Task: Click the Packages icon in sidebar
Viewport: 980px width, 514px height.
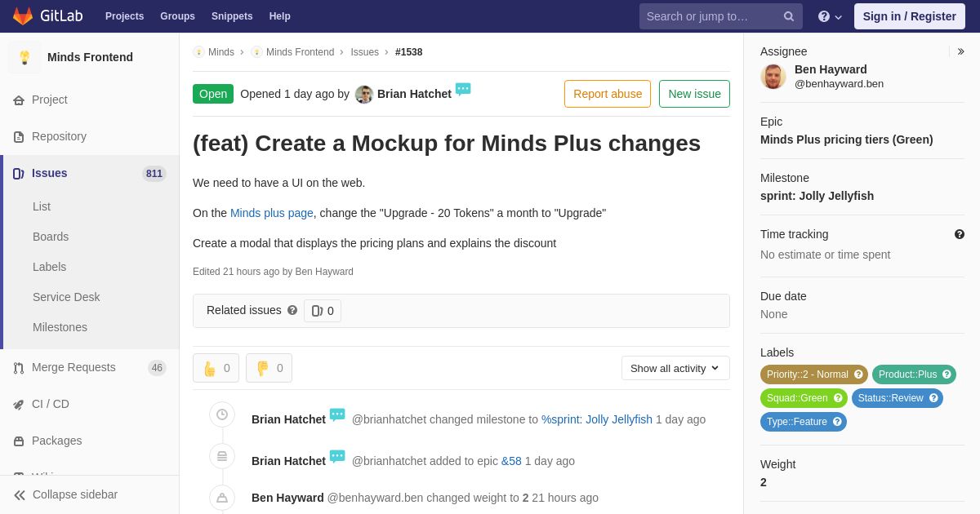Action: [x=19, y=441]
